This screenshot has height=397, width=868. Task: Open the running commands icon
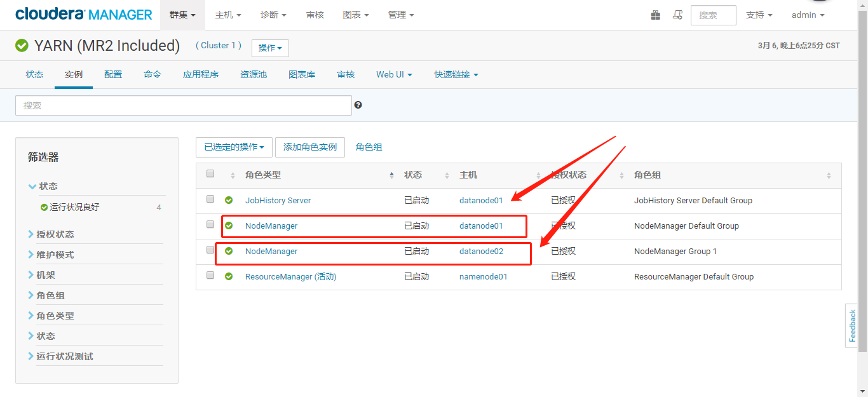pos(678,15)
